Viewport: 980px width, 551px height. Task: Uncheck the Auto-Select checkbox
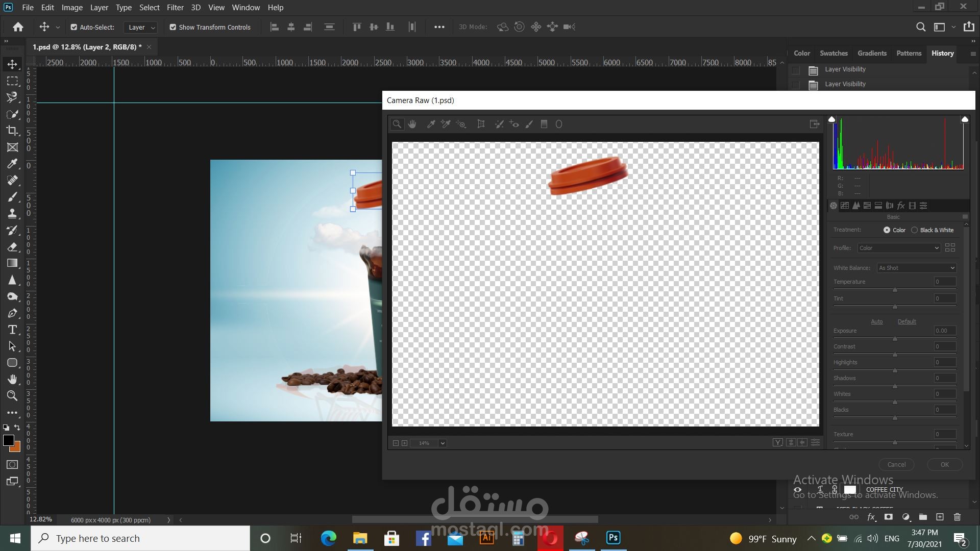(x=74, y=27)
